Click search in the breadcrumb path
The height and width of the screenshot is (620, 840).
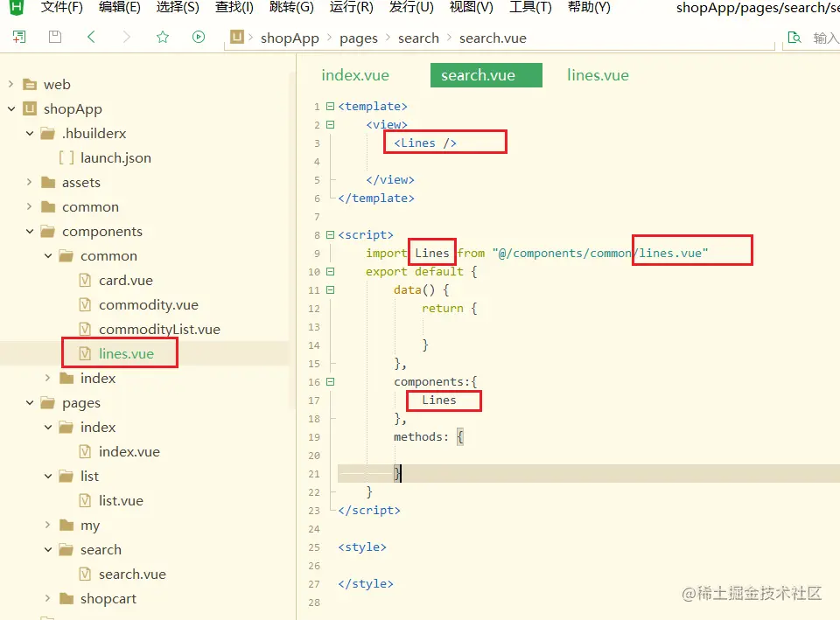coord(418,38)
